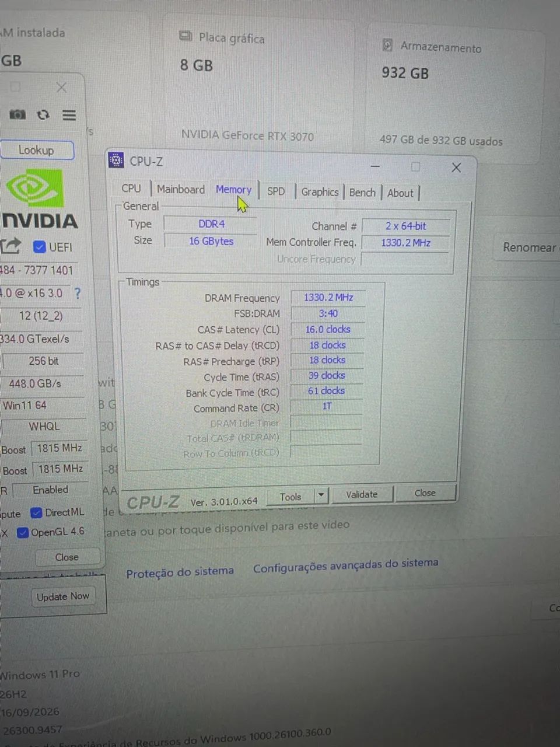Click the Update Now button
560x747 pixels.
click(63, 596)
